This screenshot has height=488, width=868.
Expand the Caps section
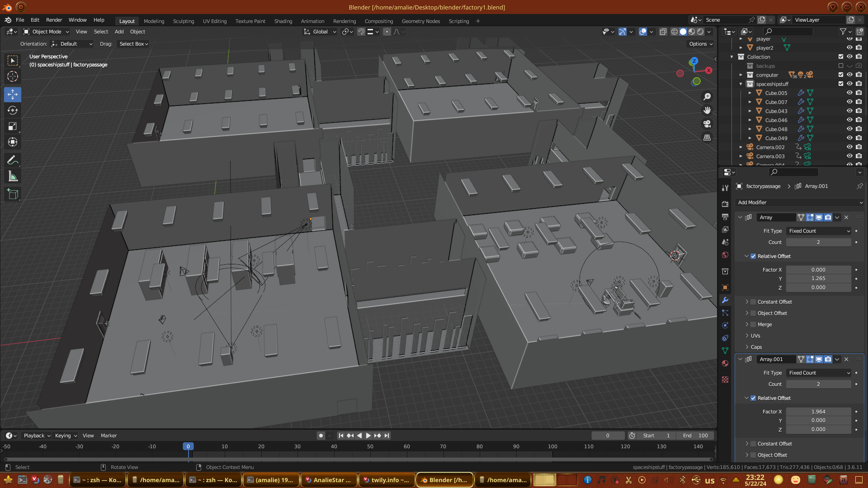(756, 347)
